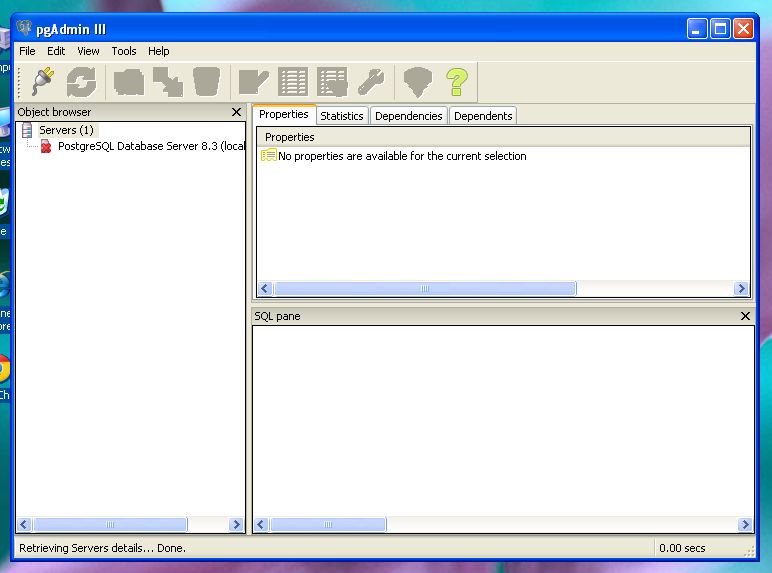Select the Servers (1) tree node
772x573 pixels.
point(66,130)
